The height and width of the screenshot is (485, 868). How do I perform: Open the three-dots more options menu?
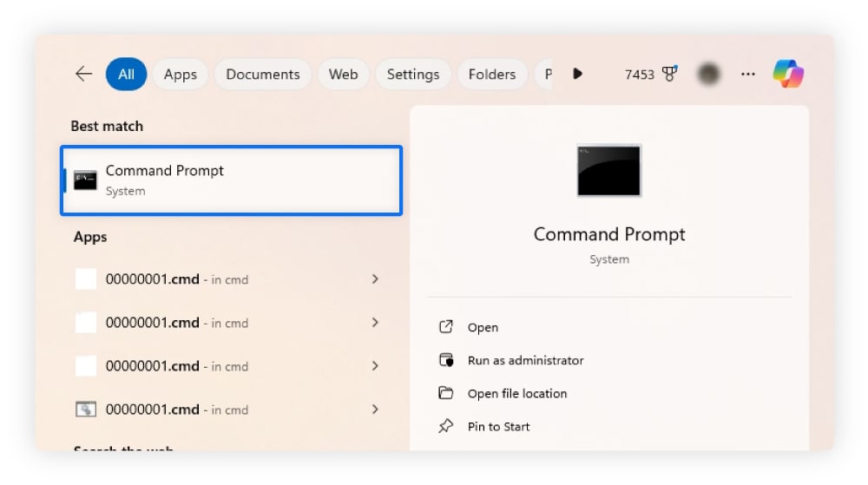748,74
